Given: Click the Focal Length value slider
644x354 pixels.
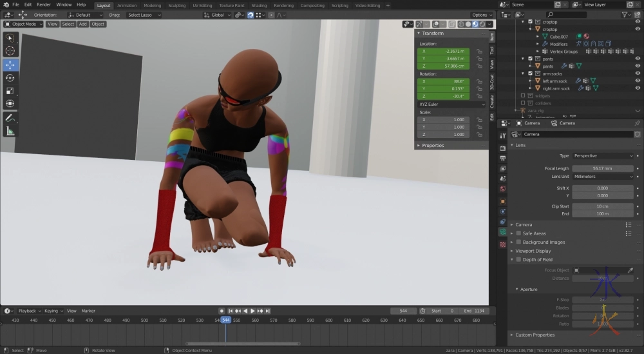Looking at the screenshot, I should 603,168.
